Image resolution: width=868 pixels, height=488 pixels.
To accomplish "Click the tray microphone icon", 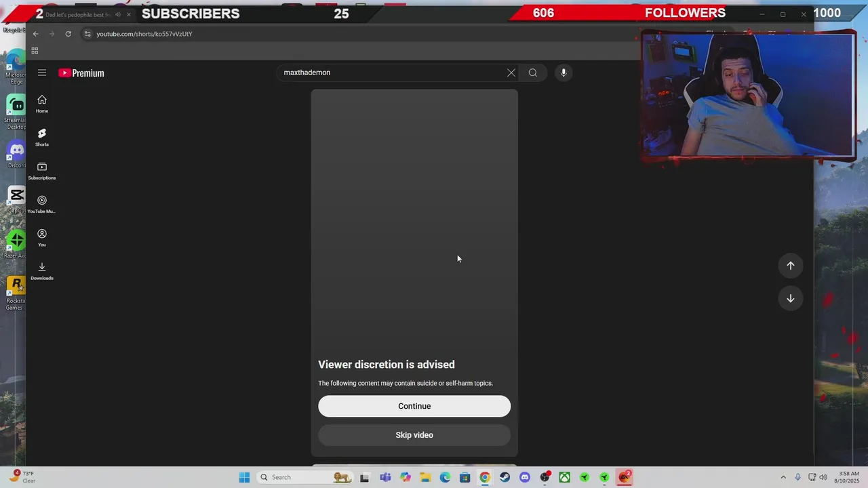I will 798,477.
